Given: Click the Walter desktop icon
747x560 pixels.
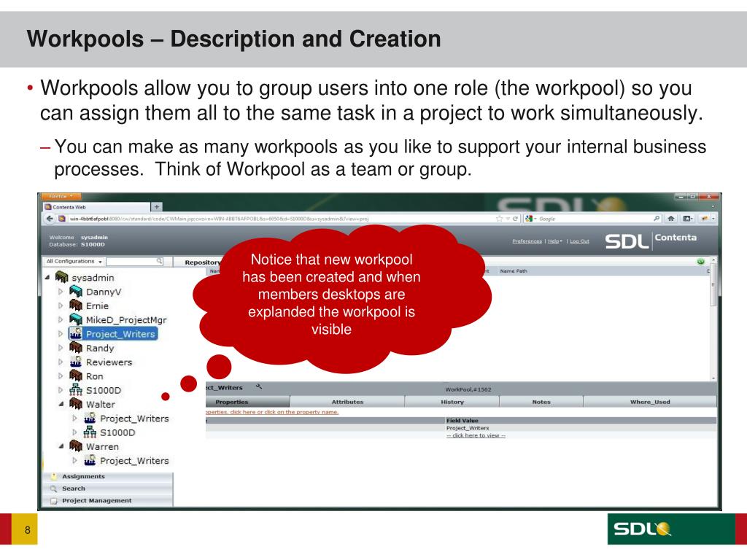Looking at the screenshot, I should point(76,404).
